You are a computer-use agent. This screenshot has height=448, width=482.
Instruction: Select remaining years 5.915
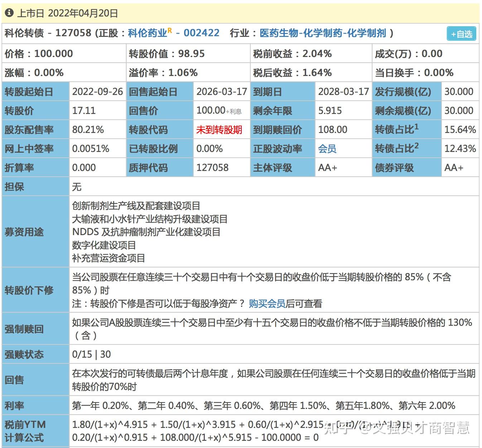[x=330, y=111]
